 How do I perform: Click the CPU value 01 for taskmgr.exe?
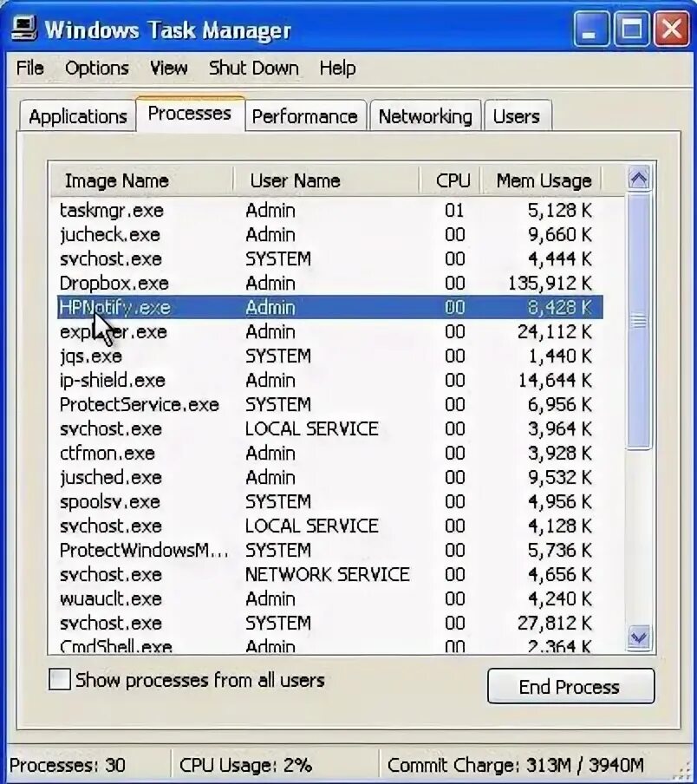[454, 210]
